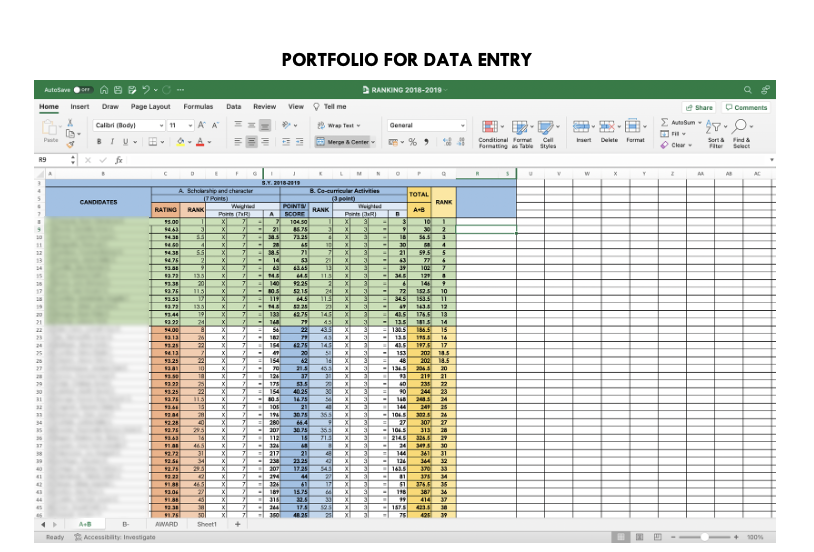
Task: Open Format as Table
Action: 522,134
